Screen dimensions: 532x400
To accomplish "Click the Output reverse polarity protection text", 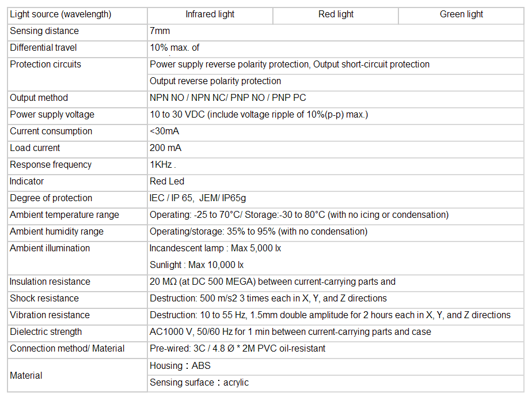I will coord(215,81).
